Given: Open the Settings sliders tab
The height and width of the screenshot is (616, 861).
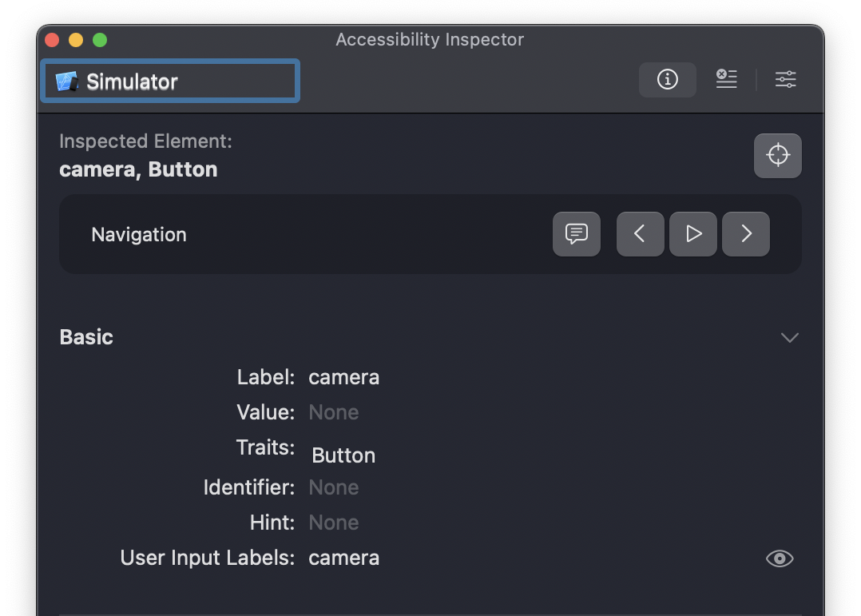Looking at the screenshot, I should (x=785, y=79).
